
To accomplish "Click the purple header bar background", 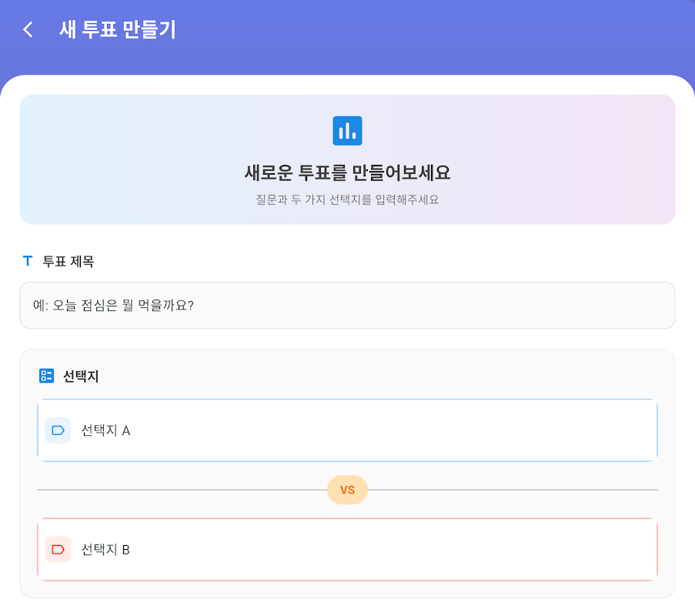I will (x=462, y=35).
